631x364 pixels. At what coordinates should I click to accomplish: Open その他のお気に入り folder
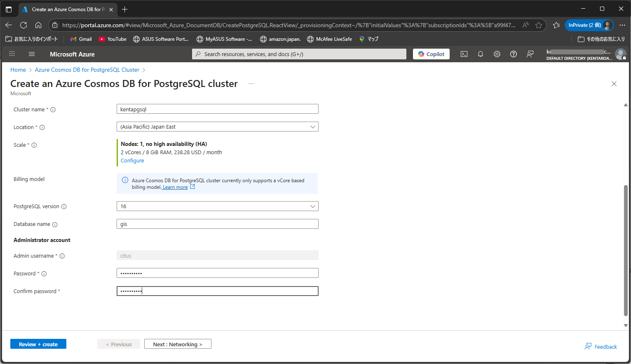tap(601, 39)
